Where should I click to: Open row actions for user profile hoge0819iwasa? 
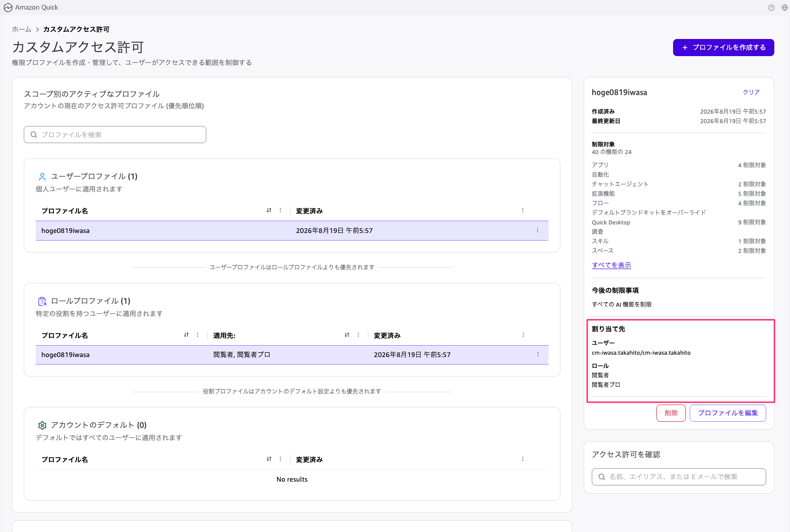(538, 230)
